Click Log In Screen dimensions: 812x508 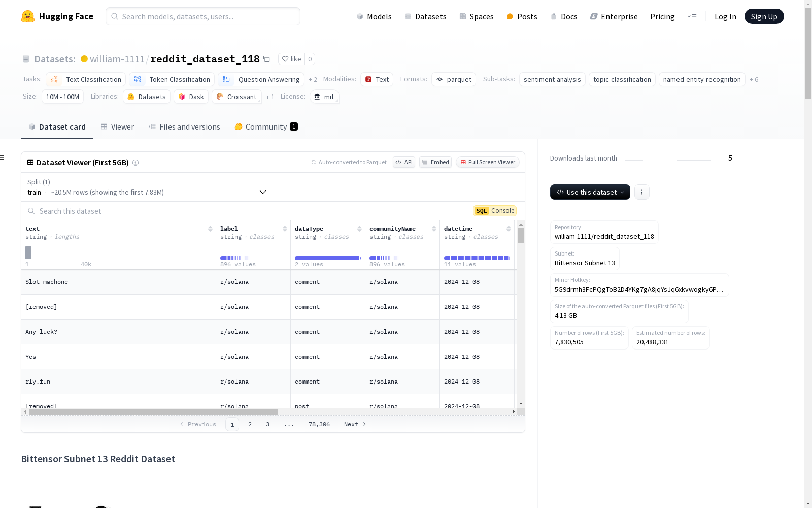pos(725,16)
